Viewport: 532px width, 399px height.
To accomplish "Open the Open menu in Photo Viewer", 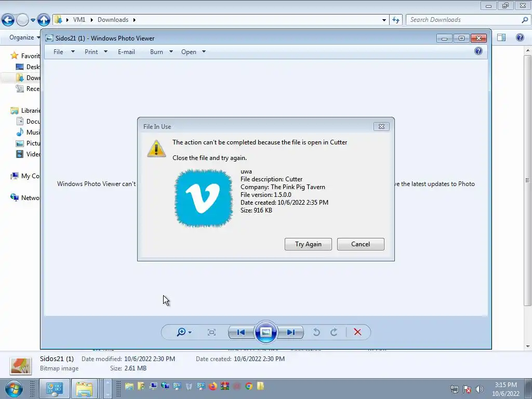I will coord(189,52).
